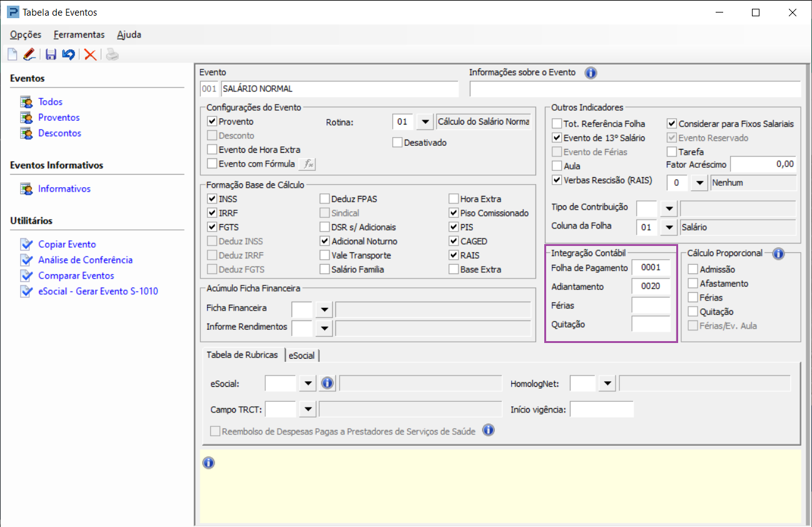Viewport: 812px width, 527px height.
Task: Click the Adiantamento 0020 field
Action: [651, 287]
